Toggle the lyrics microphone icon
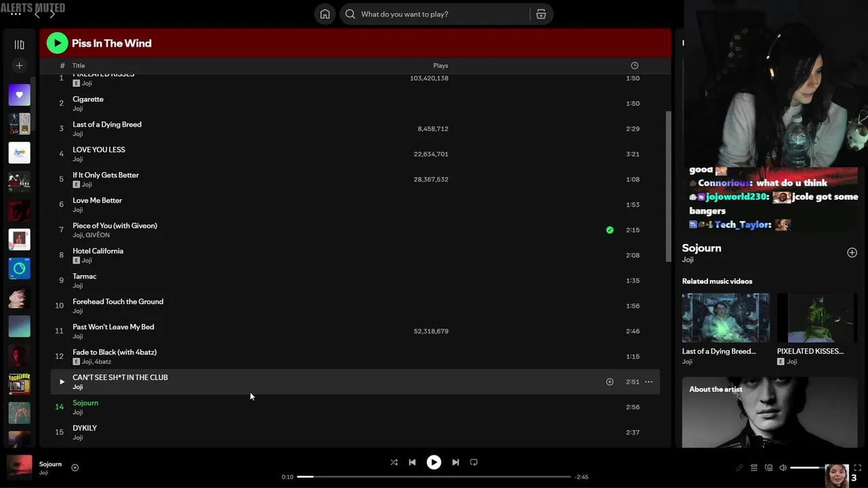Image resolution: width=868 pixels, height=488 pixels. coord(739,468)
